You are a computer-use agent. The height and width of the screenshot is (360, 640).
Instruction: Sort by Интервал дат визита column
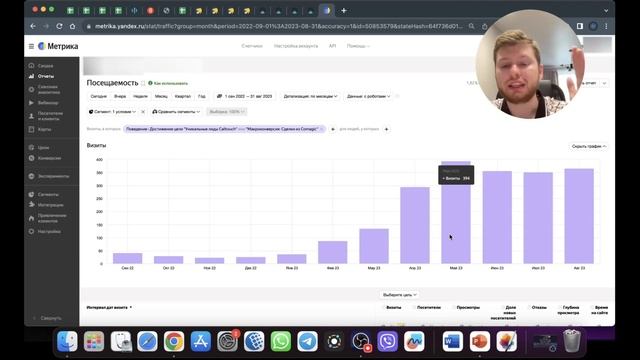(x=109, y=307)
